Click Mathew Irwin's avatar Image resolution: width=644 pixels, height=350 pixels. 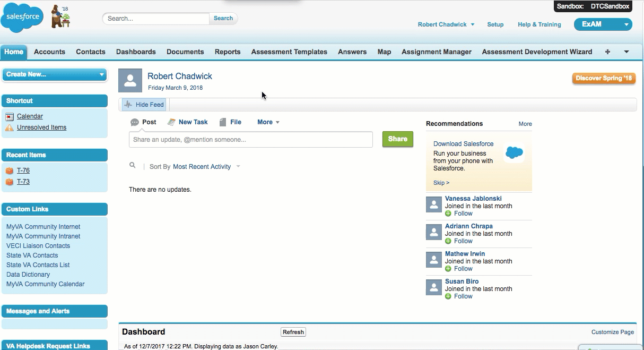coord(434,259)
